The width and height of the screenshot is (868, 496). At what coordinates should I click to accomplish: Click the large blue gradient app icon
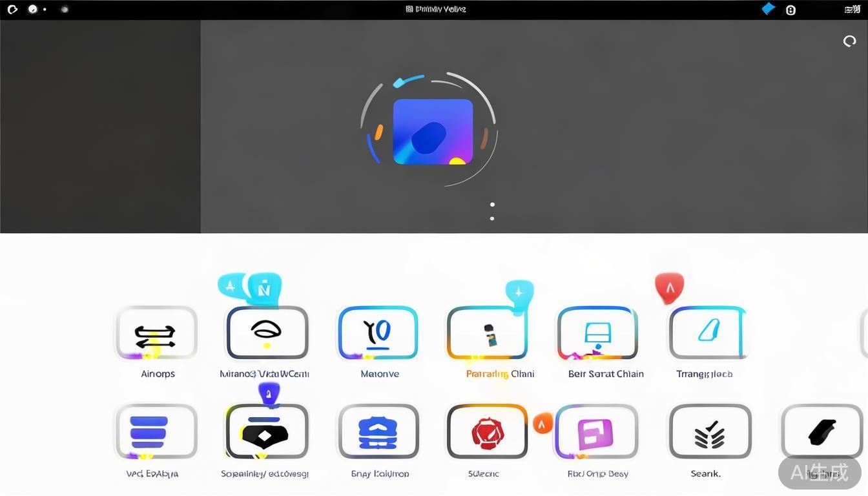click(433, 132)
